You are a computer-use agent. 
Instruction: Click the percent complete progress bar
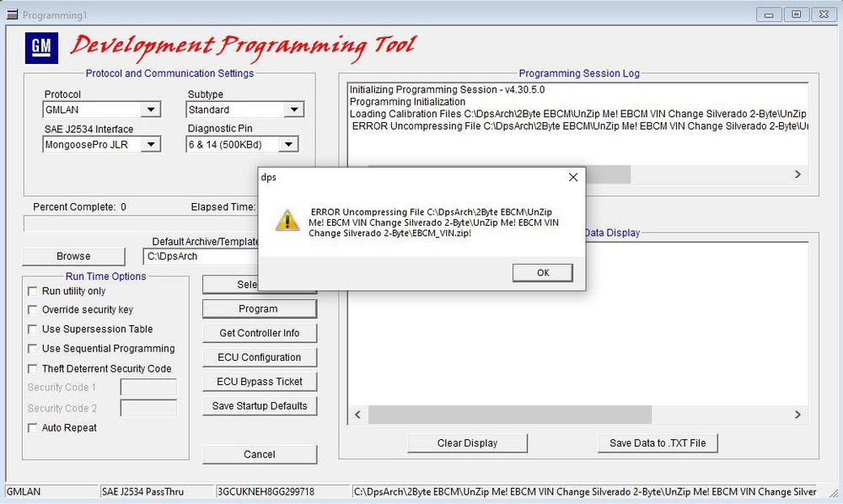141,223
